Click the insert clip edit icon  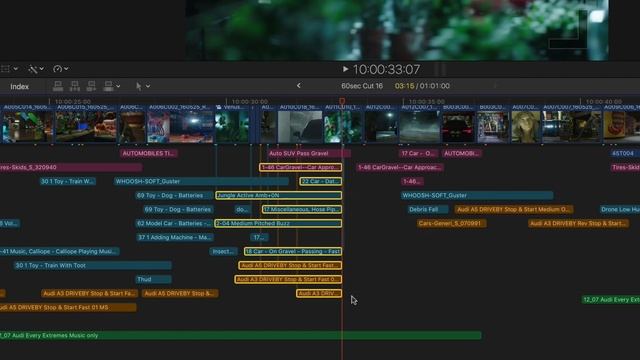pos(75,86)
